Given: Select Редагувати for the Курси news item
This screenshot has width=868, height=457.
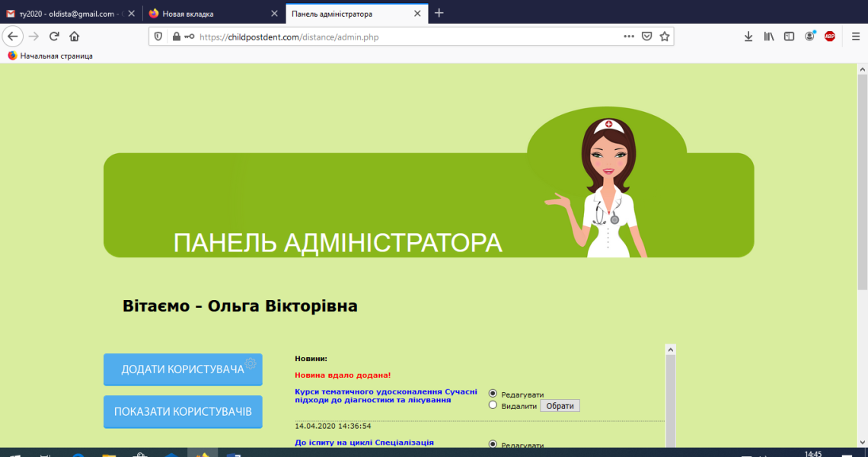Looking at the screenshot, I should click(493, 394).
